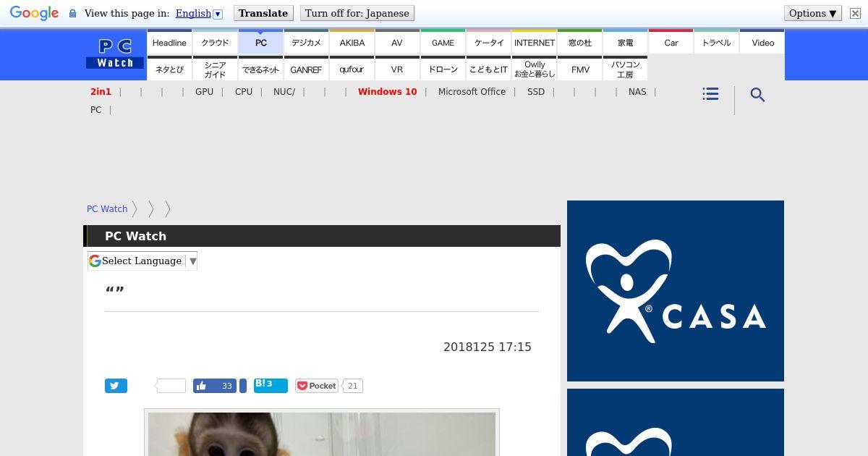Open the Options dropdown
The width and height of the screenshot is (868, 456).
[x=813, y=13]
